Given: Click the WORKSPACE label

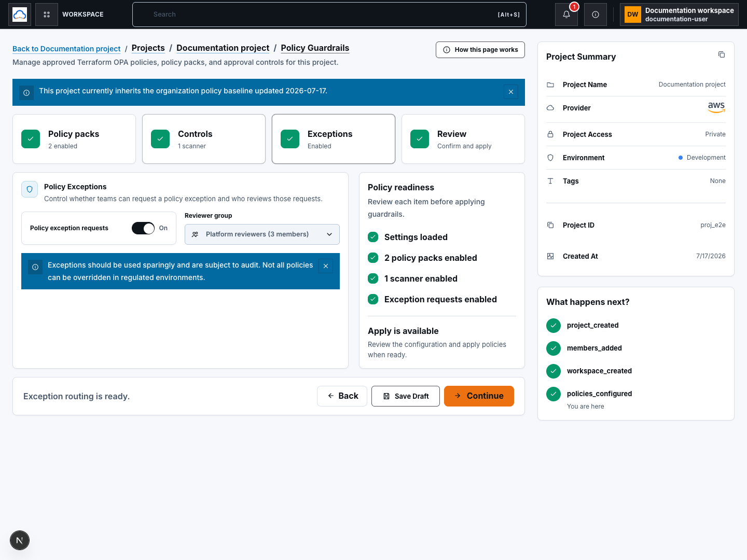Looking at the screenshot, I should [83, 15].
